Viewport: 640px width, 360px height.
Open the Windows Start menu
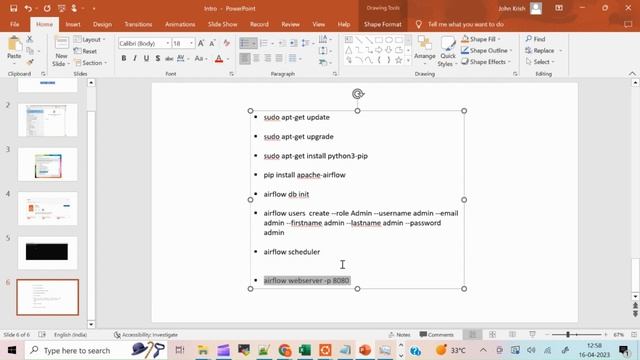(x=12, y=350)
